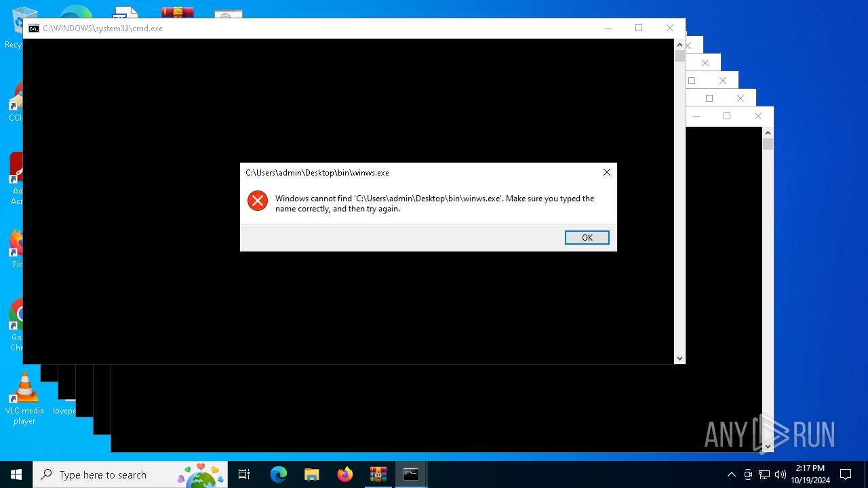Viewport: 868px width, 488px height.
Task: Click the cmd.exe title bar icon
Action: pyautogui.click(x=33, y=28)
